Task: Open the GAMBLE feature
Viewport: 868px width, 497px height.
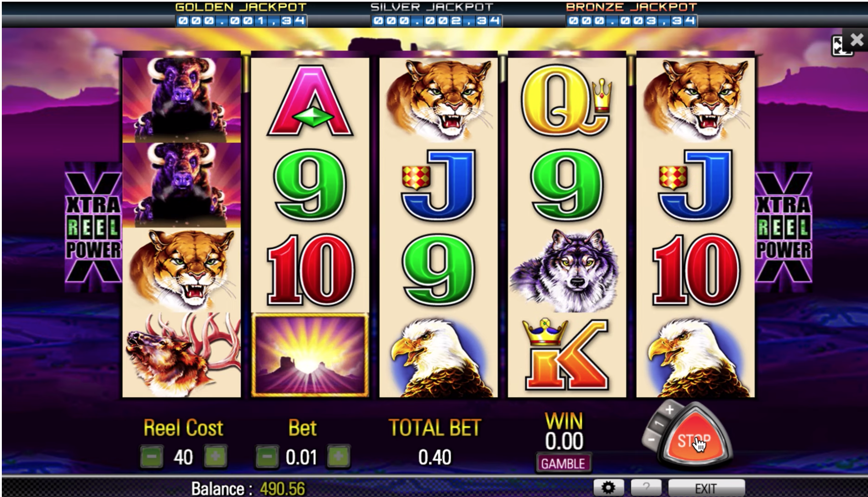Action: pos(563,463)
